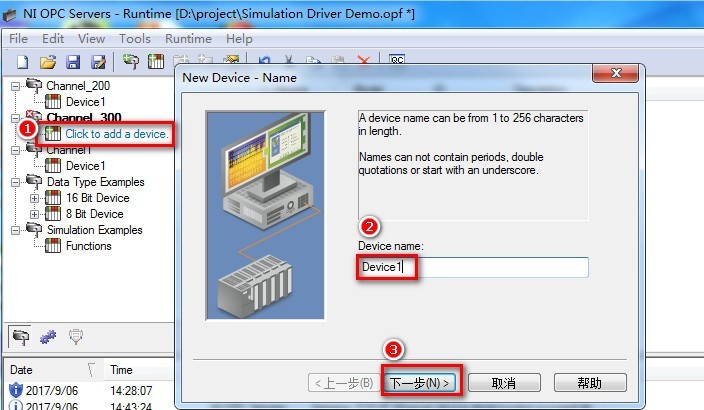
Task: Click the Save project floppy icon
Action: [73, 62]
